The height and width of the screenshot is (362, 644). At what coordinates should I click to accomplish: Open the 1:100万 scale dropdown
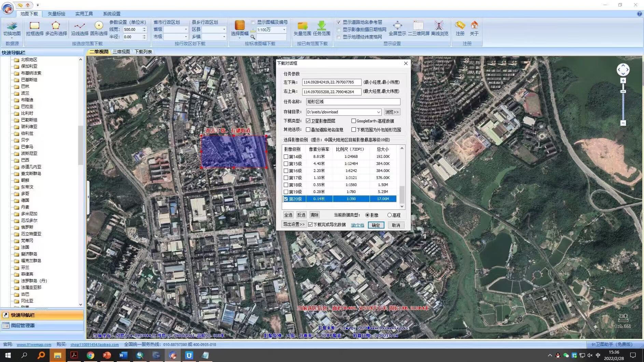pyautogui.click(x=284, y=30)
